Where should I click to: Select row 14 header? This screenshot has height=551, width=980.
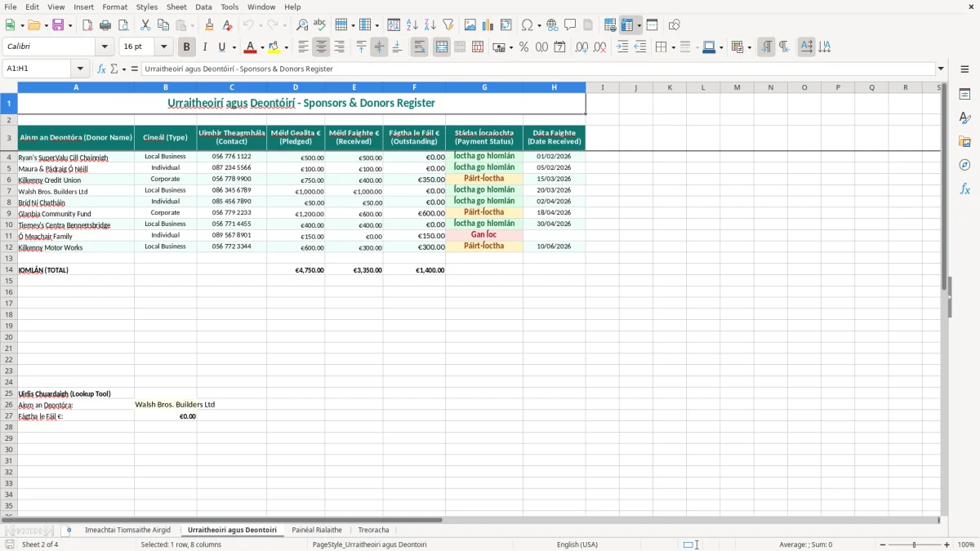[x=8, y=269]
